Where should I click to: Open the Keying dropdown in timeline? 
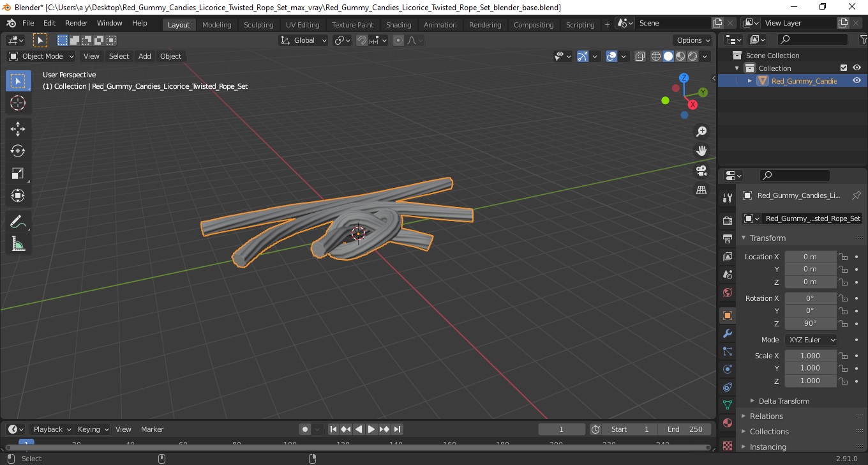92,429
